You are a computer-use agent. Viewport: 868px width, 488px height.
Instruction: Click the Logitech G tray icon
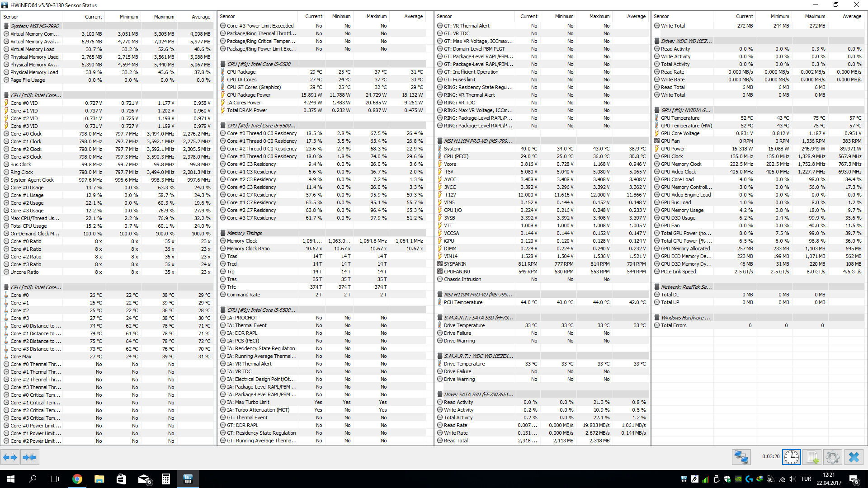coord(749,479)
